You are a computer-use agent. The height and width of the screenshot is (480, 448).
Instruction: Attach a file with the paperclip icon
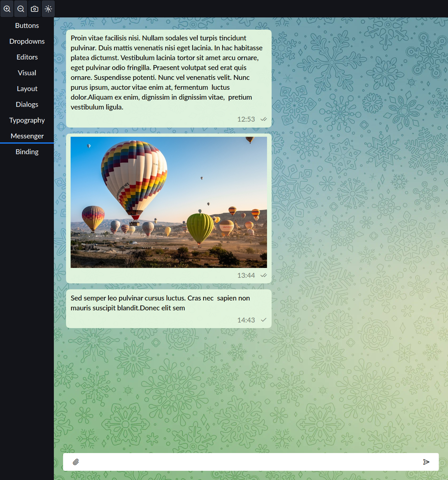[x=76, y=462]
